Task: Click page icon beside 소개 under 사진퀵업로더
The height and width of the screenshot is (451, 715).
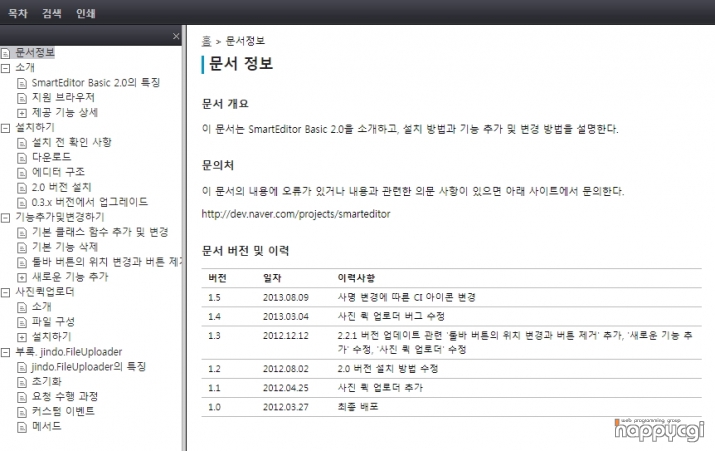Action: point(22,308)
